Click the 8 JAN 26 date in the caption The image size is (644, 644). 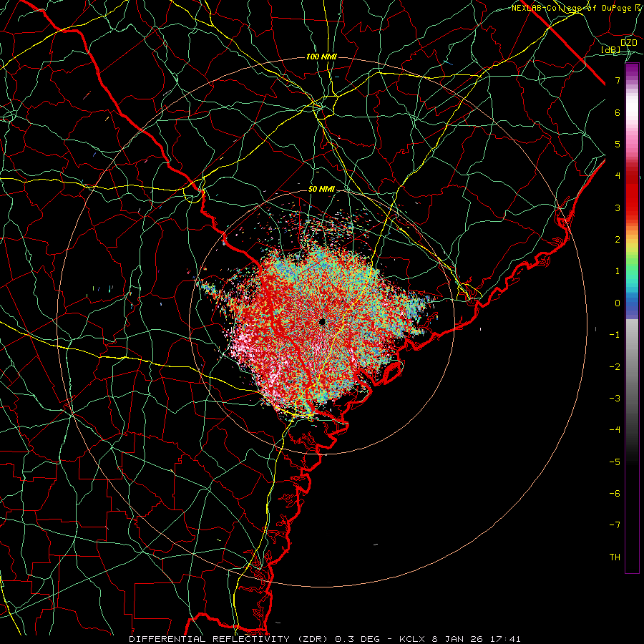(x=457, y=639)
